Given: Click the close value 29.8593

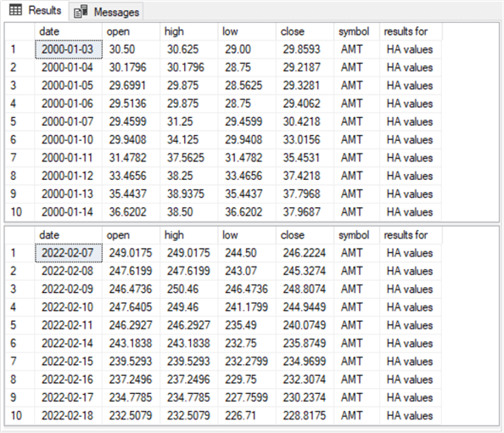Looking at the screenshot, I should click(305, 49).
